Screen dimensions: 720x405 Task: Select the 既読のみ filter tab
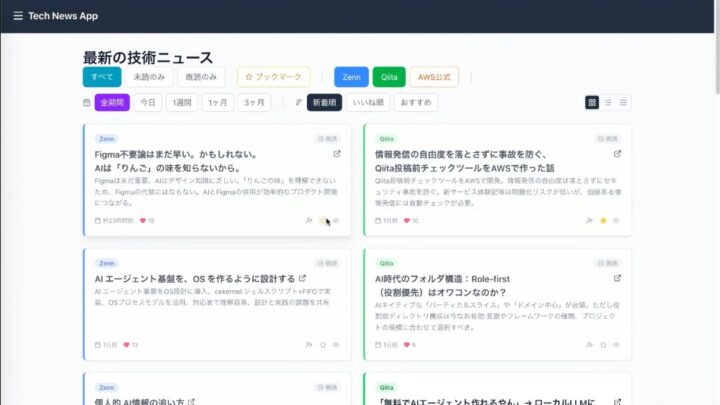pyautogui.click(x=202, y=77)
